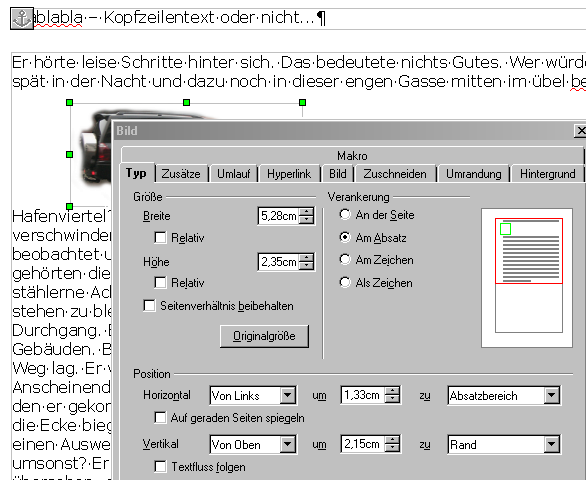The image size is (586, 480).
Task: Enable the Textfluss folgen checkbox
Action: (x=160, y=467)
